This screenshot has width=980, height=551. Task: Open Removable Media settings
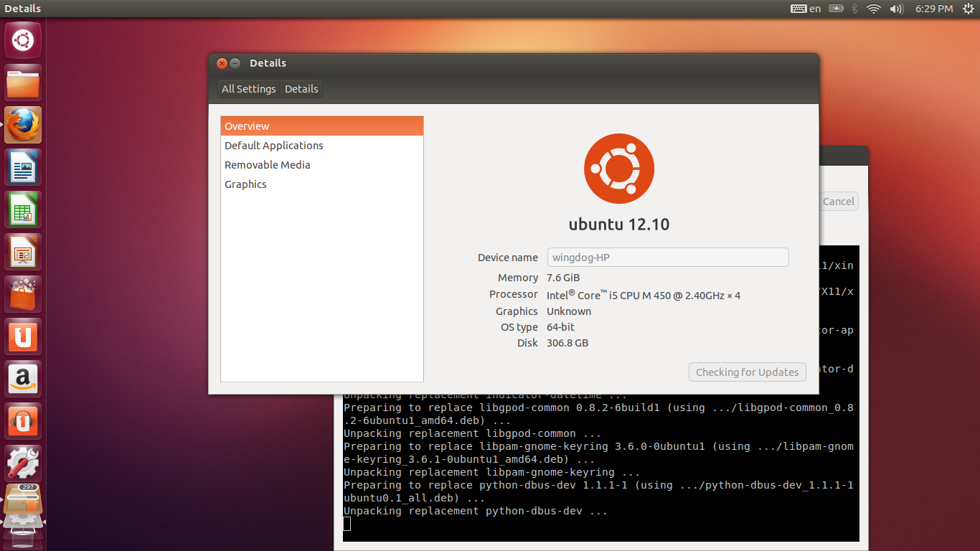point(322,165)
